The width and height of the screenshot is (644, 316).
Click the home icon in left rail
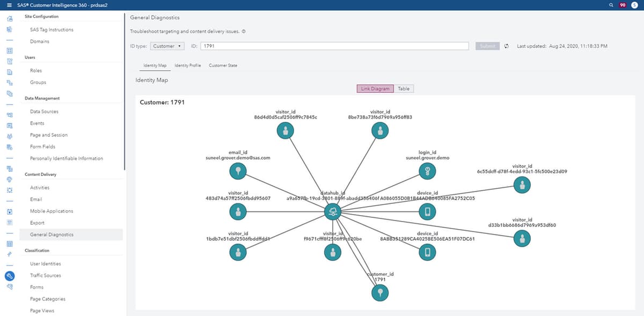(x=9, y=19)
